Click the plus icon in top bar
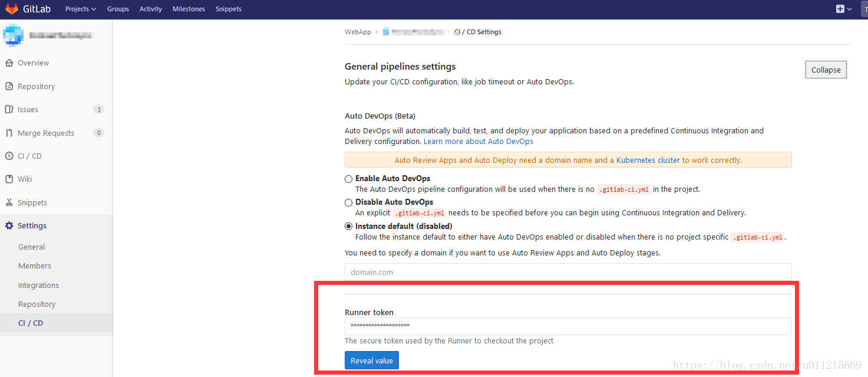This screenshot has height=377, width=868. click(840, 9)
